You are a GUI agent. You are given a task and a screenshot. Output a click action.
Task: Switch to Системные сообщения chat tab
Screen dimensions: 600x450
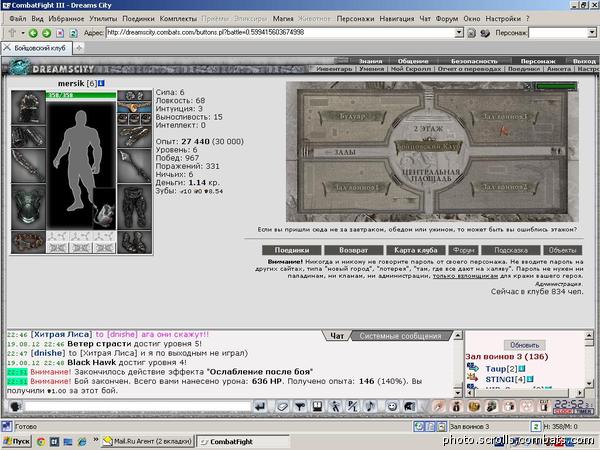click(400, 336)
